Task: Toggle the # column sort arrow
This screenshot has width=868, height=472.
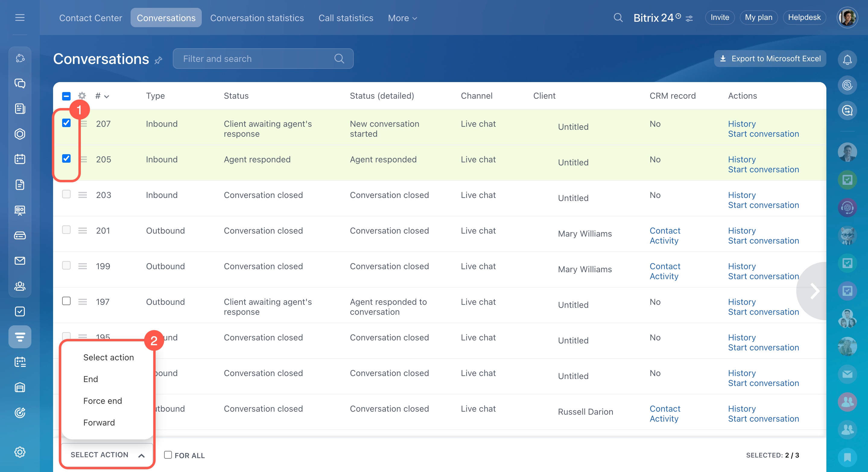Action: pos(107,97)
